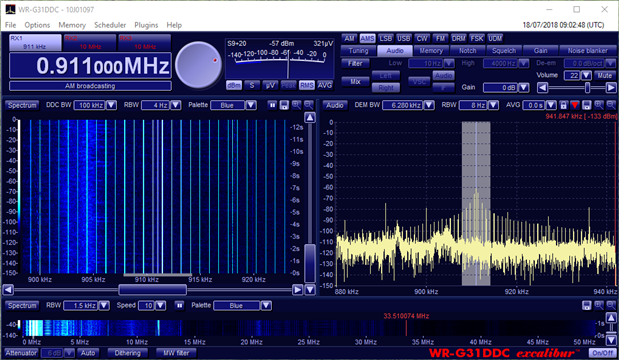Viewport: 619px width, 360px height.
Task: Zoom out the audio spectrum view
Action: (611, 105)
